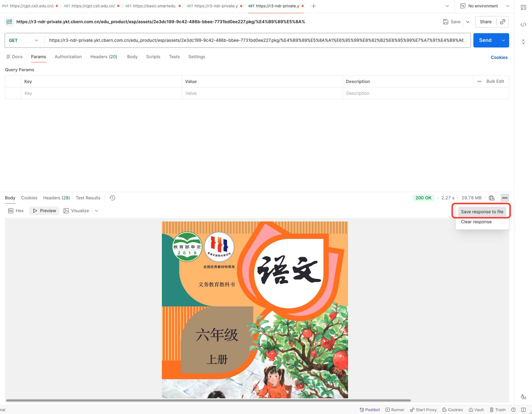Open a new request tab with plus icon

[x=314, y=6]
